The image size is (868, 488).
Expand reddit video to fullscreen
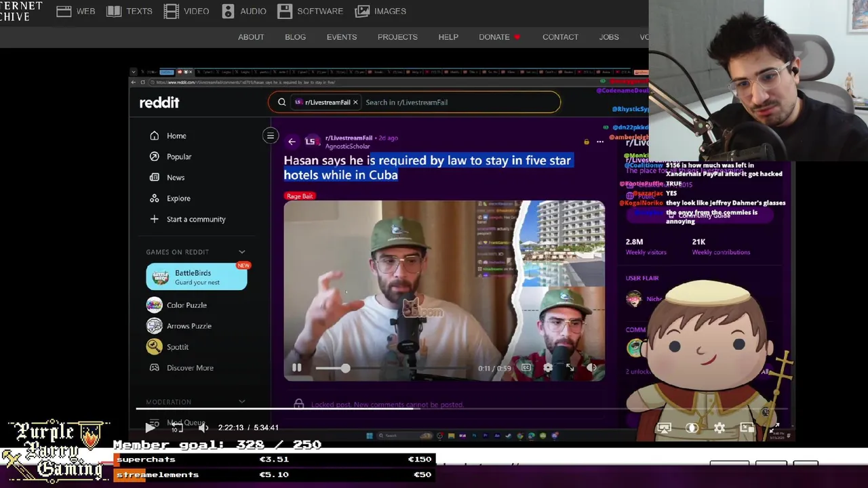(x=570, y=368)
